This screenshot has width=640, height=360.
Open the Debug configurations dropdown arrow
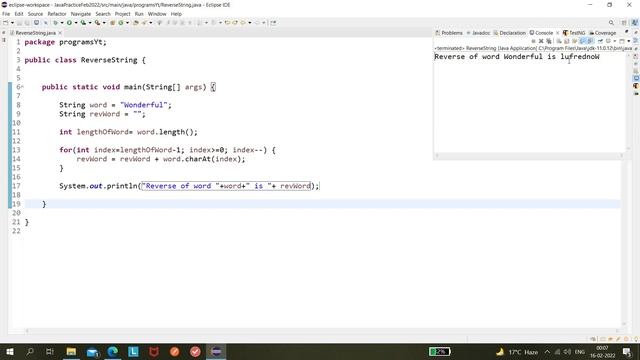[x=62, y=23]
